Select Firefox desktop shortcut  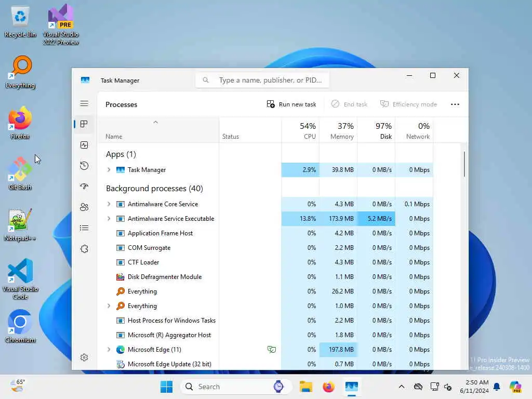20,123
